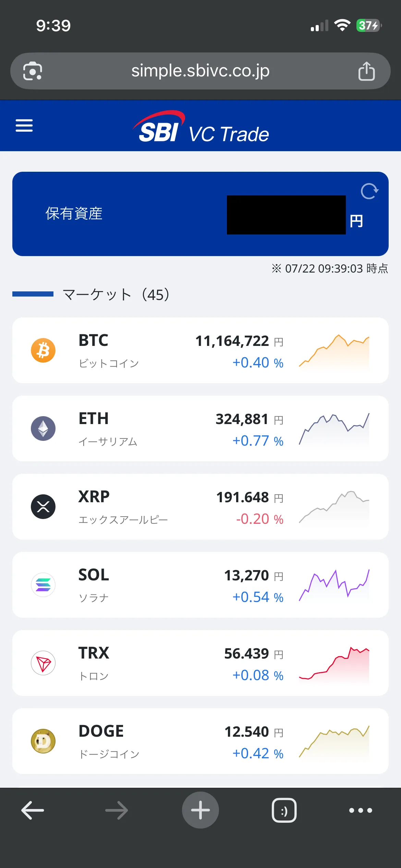Viewport: 401px width, 868px height.
Task: Refresh the portfolio balance with reload icon
Action: click(369, 191)
